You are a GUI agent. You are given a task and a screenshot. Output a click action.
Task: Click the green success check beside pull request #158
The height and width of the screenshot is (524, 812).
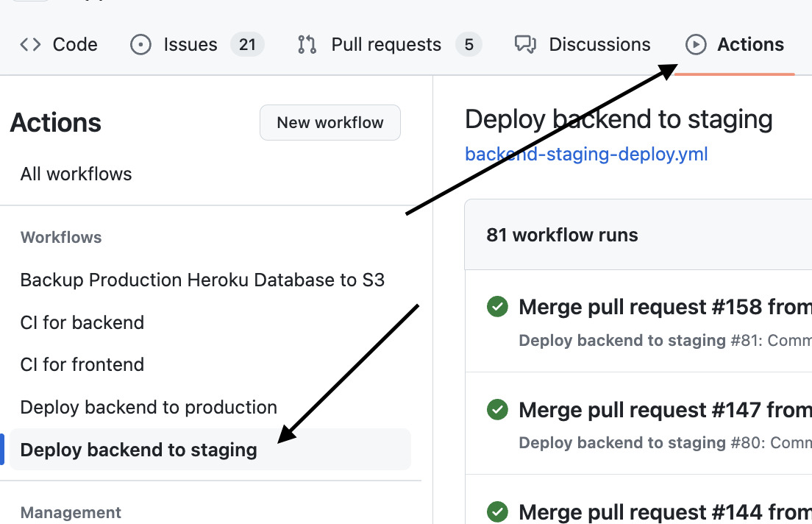point(497,307)
